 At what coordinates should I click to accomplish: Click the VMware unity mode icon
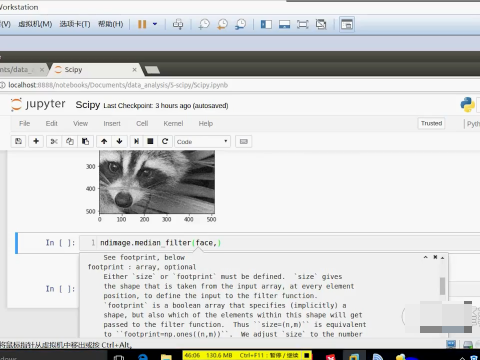pos(321,24)
